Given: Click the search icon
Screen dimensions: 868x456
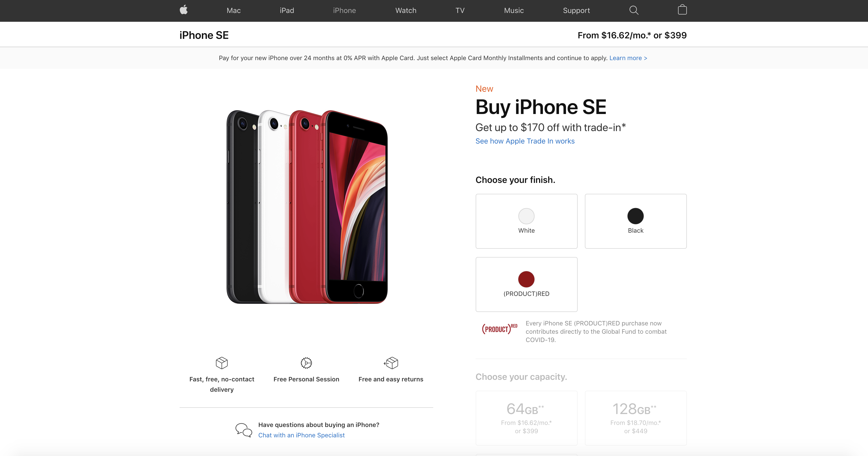Looking at the screenshot, I should coord(633,10).
